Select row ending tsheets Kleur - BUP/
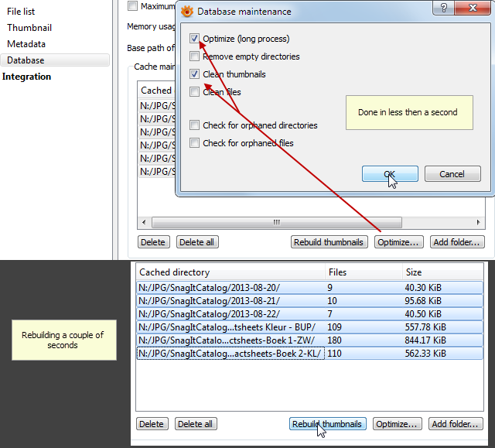Viewport: 495px width, 448px height. [x=309, y=327]
